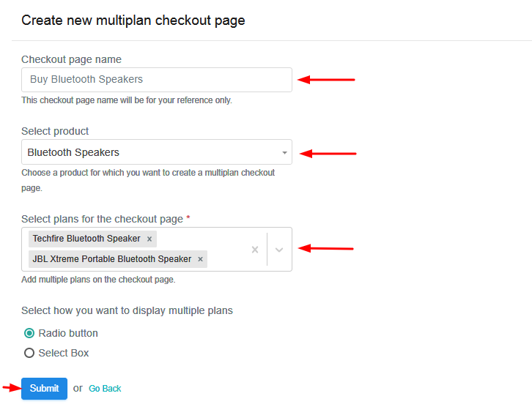
Task: Remove the Techfire Bluetooth Speaker plan tag
Action: (x=149, y=239)
